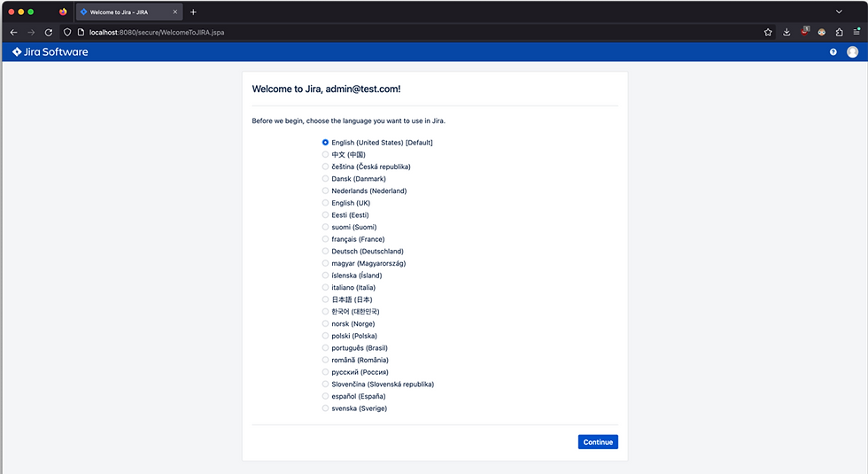The height and width of the screenshot is (474, 868).
Task: Click the round face extension icon
Action: pyautogui.click(x=822, y=32)
